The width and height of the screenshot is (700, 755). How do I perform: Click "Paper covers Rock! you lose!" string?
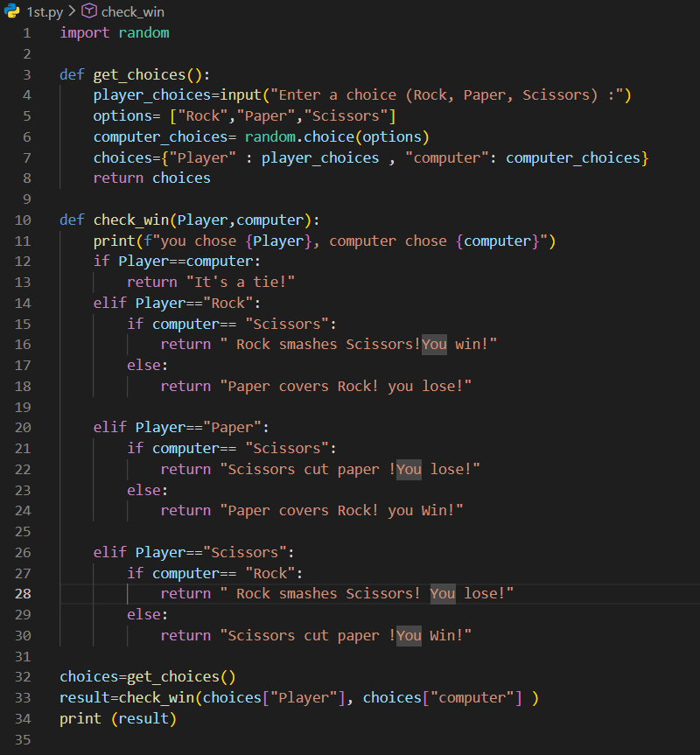(346, 386)
